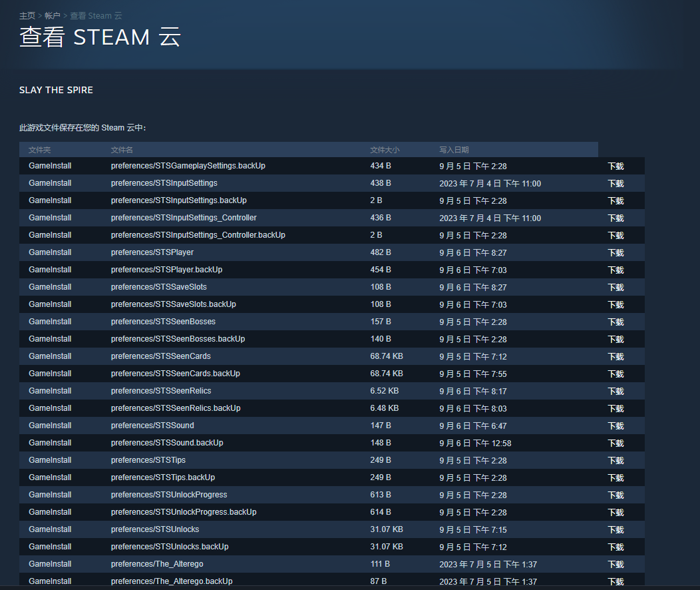Select filename preferences/STSUnlocks
This screenshot has height=590, width=700.
click(x=155, y=529)
